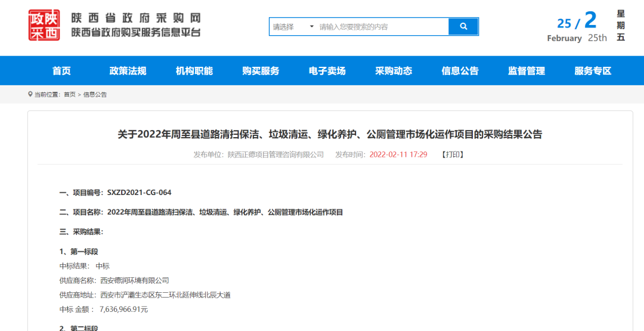644x331 pixels.
Task: Click the red 陕西政采 site logo
Action: coord(44,25)
